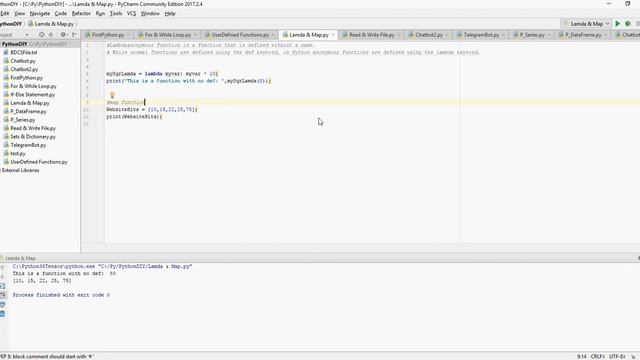Select Read & Write File.py in project tree
The image size is (640, 360).
click(x=33, y=128)
